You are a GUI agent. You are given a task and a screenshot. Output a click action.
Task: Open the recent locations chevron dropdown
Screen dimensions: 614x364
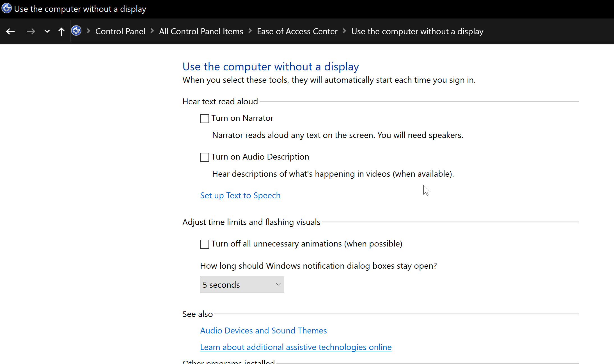click(x=47, y=31)
